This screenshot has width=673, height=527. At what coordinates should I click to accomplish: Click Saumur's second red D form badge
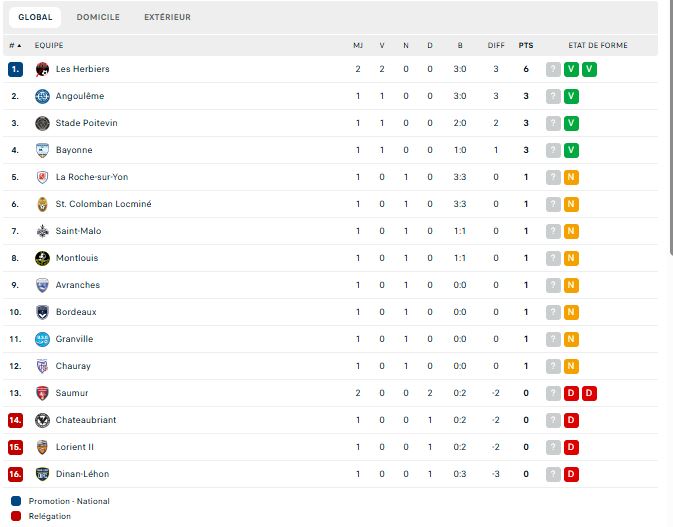coord(589,393)
